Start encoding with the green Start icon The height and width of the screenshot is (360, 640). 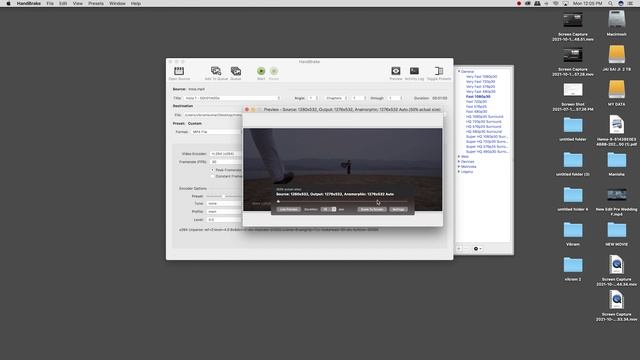click(x=261, y=71)
